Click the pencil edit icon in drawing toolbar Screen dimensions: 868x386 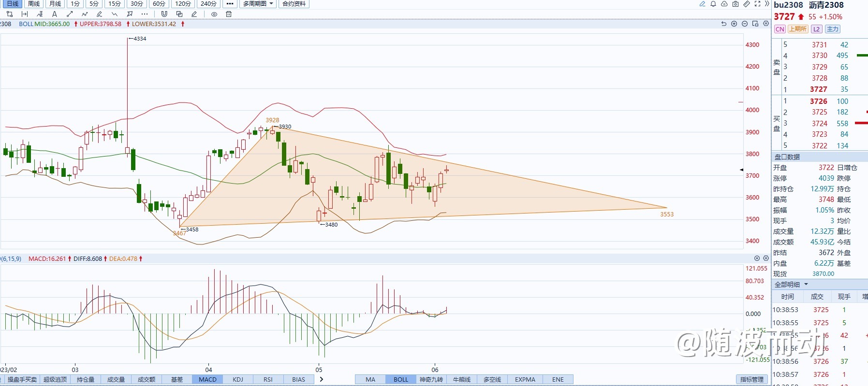point(194,14)
